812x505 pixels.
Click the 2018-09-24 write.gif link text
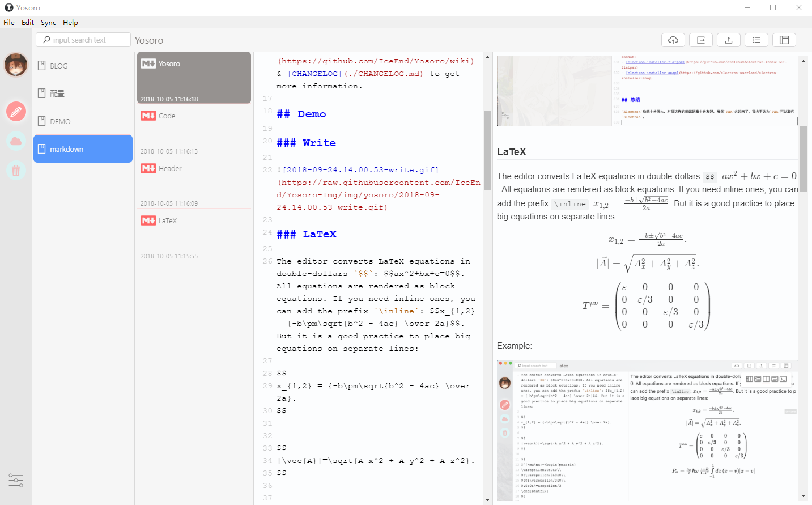(x=360, y=170)
